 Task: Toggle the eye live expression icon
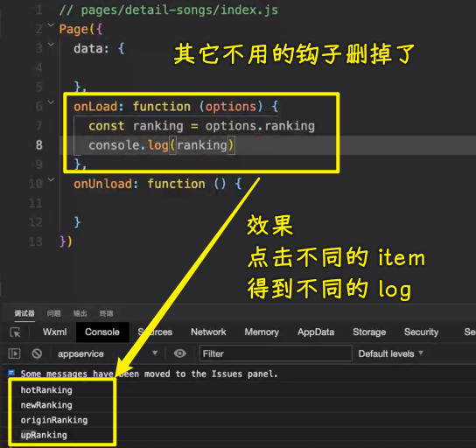point(179,353)
